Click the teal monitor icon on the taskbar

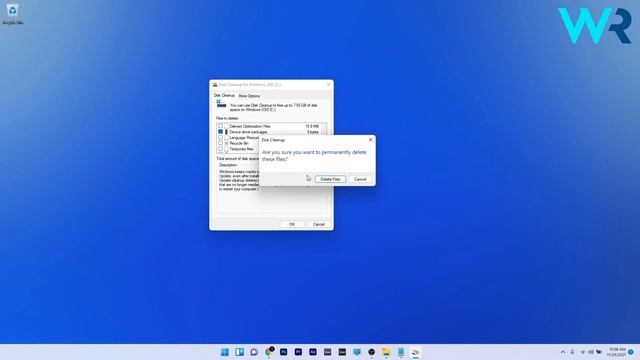click(x=357, y=352)
